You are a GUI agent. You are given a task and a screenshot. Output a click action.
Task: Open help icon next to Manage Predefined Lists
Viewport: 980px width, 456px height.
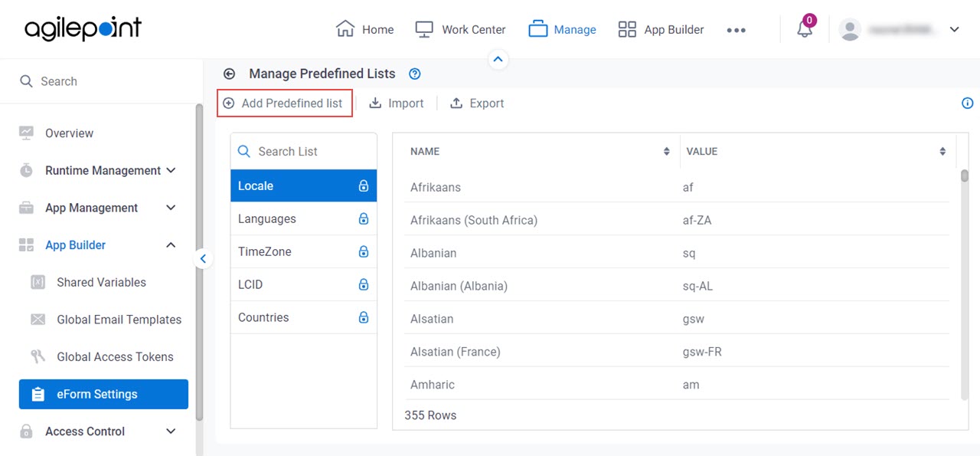click(x=415, y=74)
